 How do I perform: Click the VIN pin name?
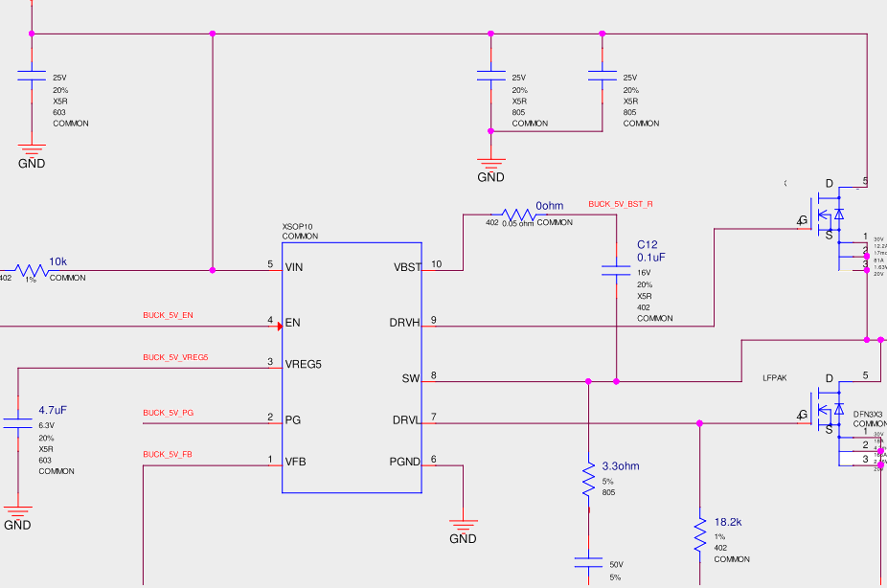pyautogui.click(x=294, y=267)
